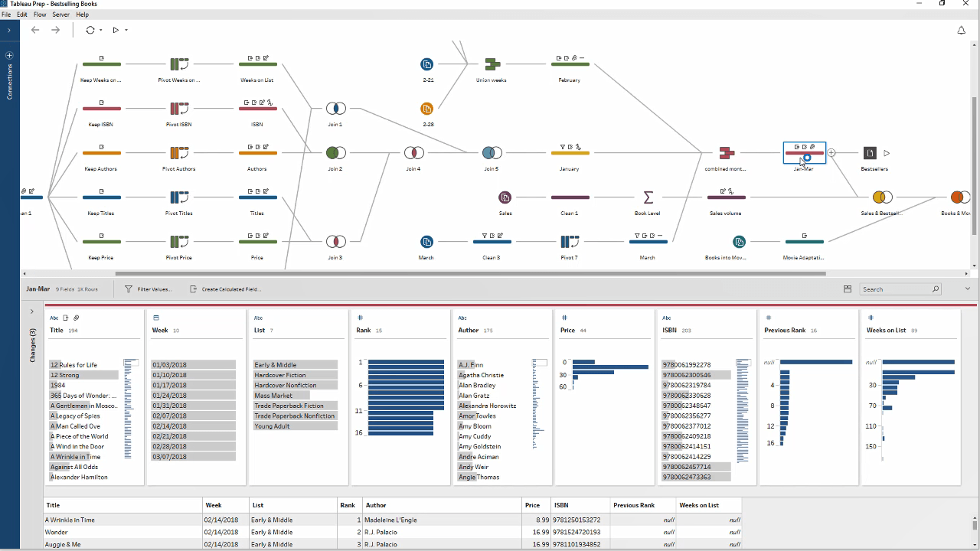Select the Union weeks step

coord(492,64)
